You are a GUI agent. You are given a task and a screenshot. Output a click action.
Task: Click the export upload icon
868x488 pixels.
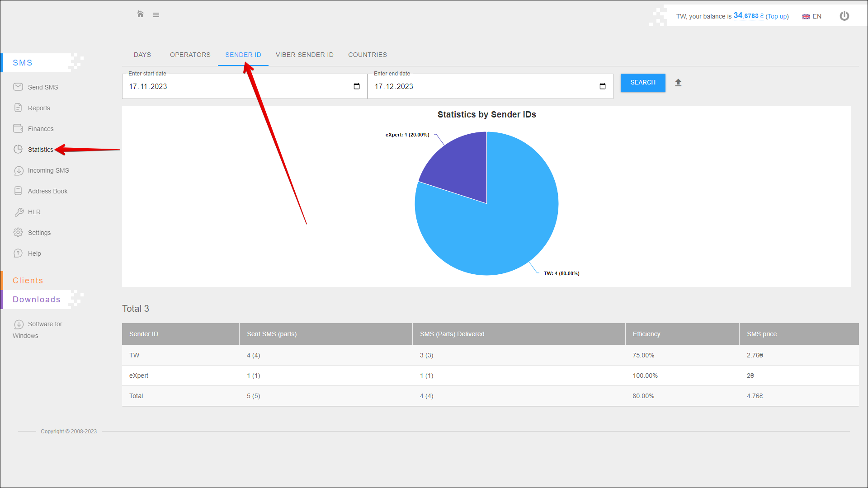point(678,83)
